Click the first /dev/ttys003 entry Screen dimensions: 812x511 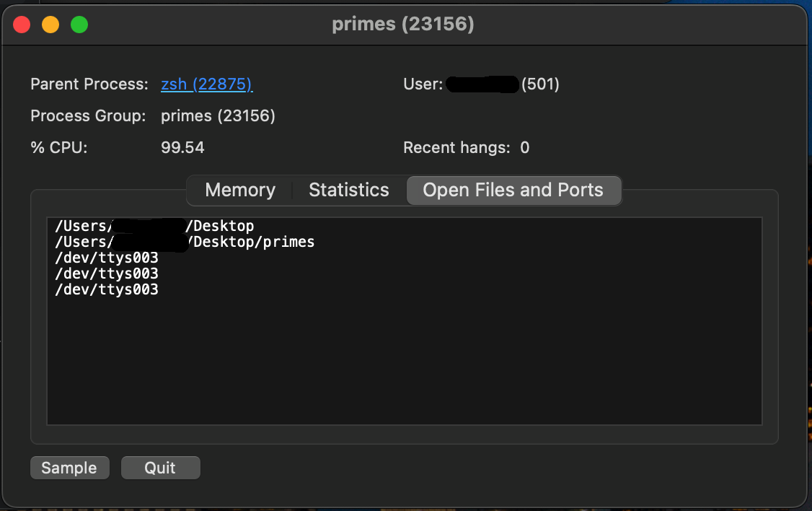click(107, 258)
